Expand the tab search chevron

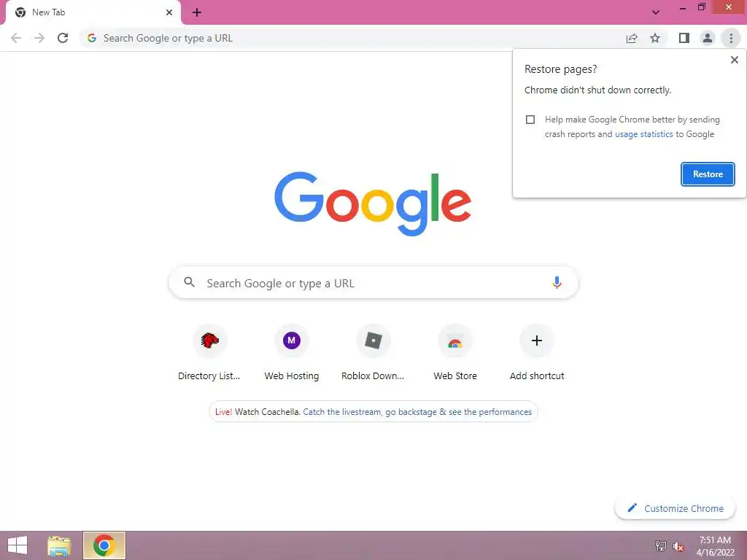(x=656, y=12)
